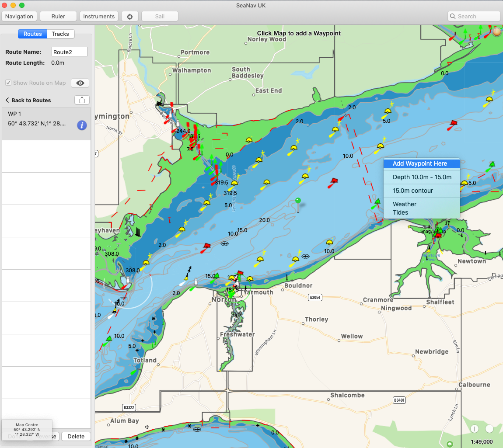Click the Wellow place label

352,337
